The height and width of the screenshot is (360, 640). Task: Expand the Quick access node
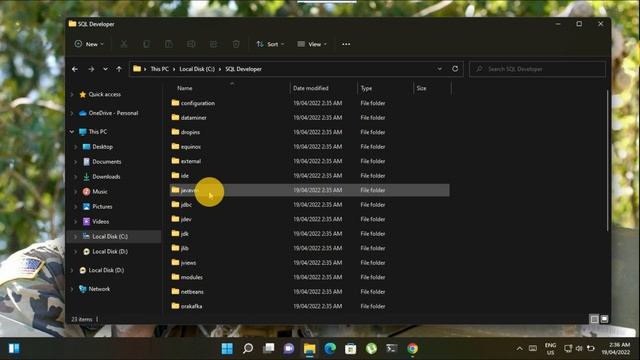[72, 94]
